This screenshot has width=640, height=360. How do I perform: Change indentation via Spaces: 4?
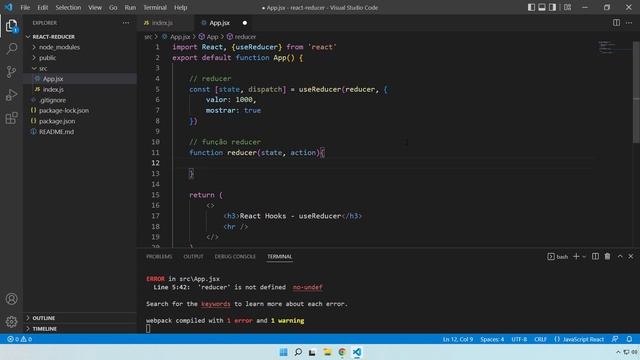point(492,339)
